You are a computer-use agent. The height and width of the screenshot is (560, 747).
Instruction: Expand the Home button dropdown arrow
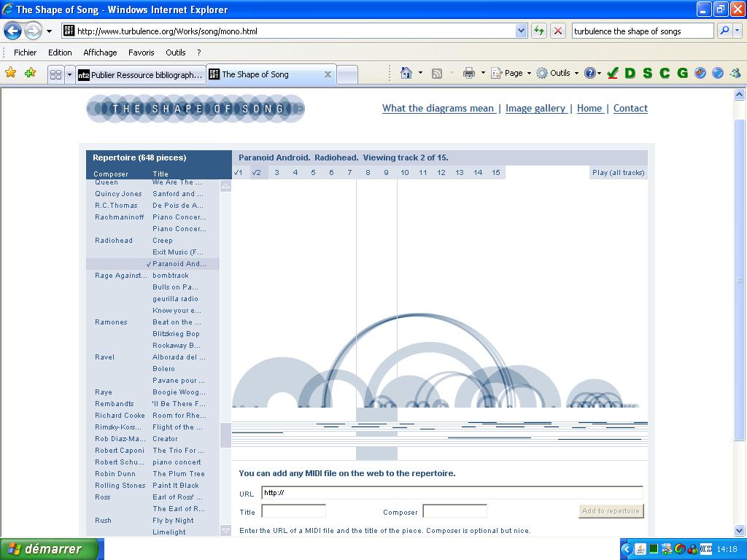tap(420, 73)
